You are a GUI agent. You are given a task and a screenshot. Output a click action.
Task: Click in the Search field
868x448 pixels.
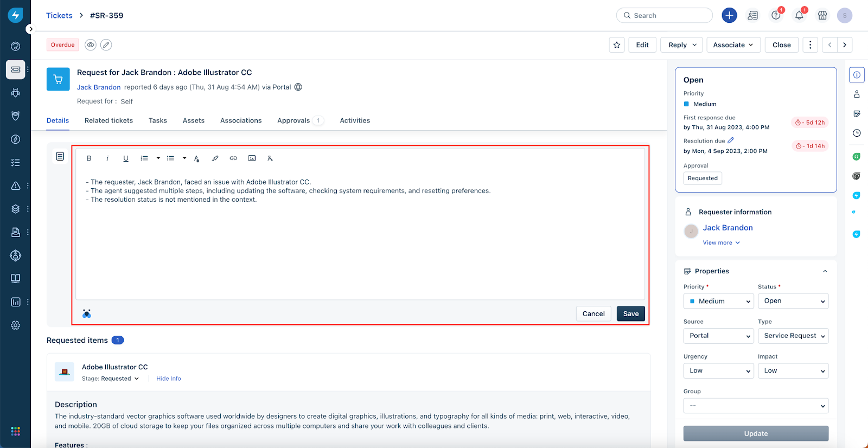tap(665, 15)
